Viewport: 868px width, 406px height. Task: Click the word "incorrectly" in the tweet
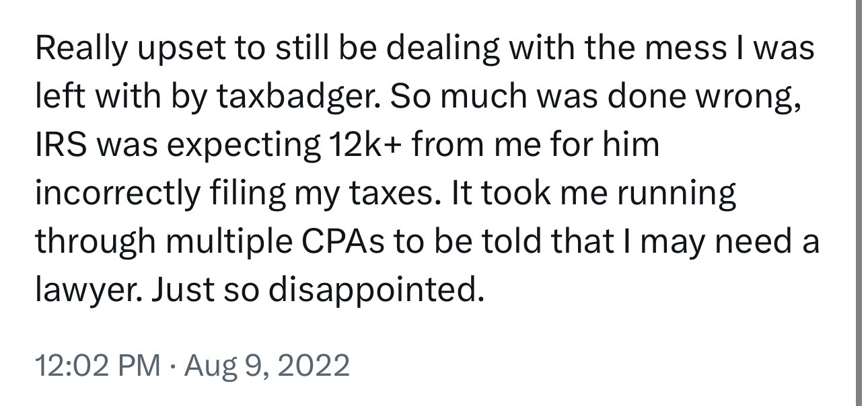[114, 195]
